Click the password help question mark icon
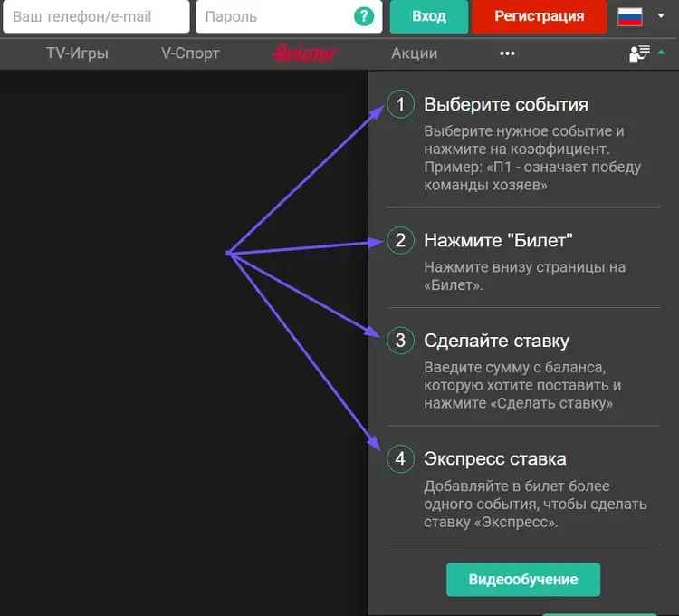 [x=364, y=16]
